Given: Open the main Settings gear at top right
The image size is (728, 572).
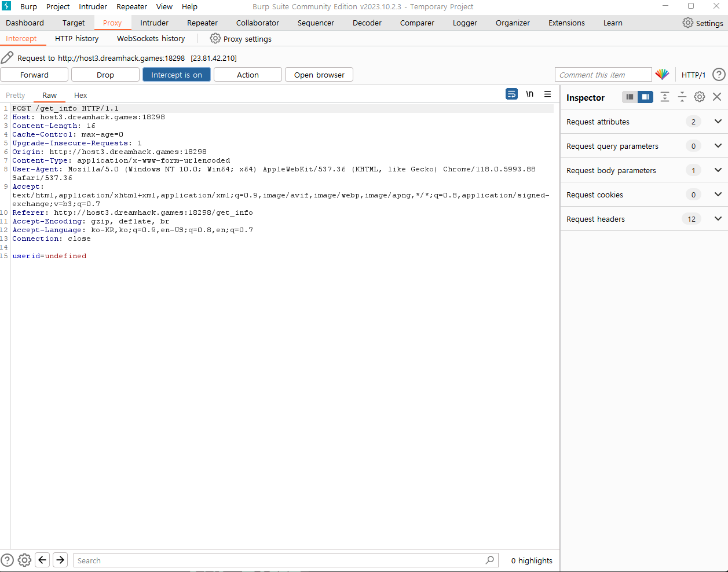Looking at the screenshot, I should click(x=687, y=23).
